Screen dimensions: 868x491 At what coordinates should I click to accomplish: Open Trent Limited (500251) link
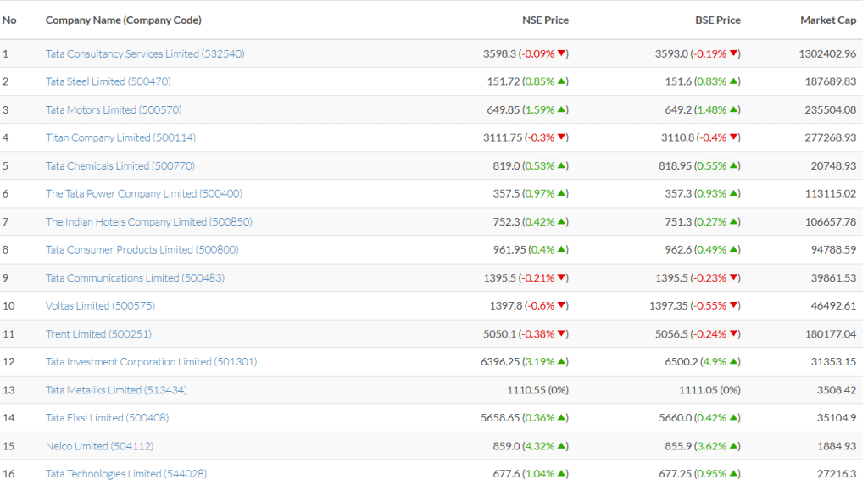click(98, 334)
